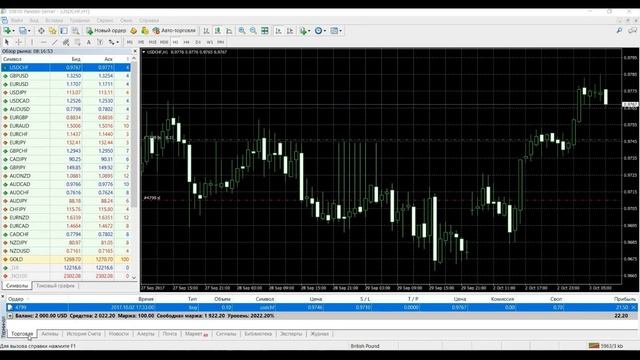
Task: Open the Strategy Tester icon
Action: (x=76, y=31)
